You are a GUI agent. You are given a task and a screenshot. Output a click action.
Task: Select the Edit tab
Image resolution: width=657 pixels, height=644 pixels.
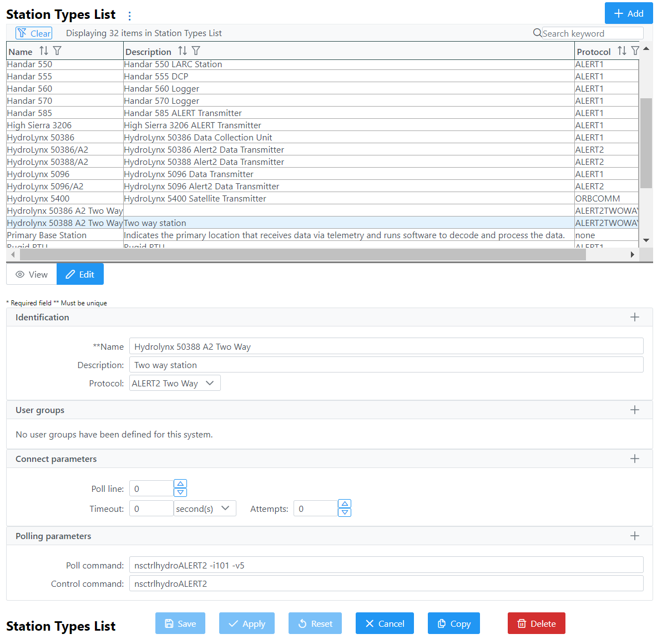(80, 274)
